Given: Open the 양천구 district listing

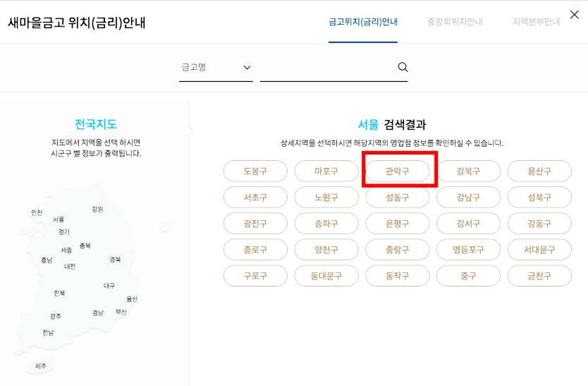Looking at the screenshot, I should pyautogui.click(x=326, y=249).
